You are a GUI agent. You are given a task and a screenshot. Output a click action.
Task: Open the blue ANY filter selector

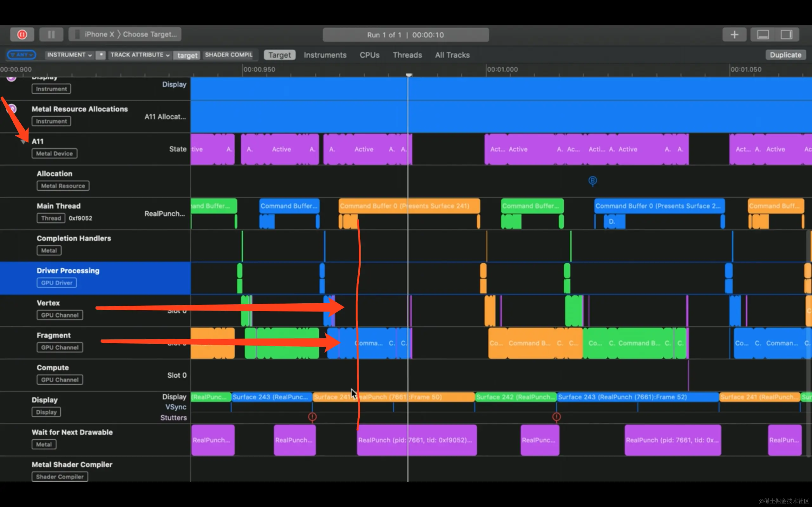click(x=22, y=55)
